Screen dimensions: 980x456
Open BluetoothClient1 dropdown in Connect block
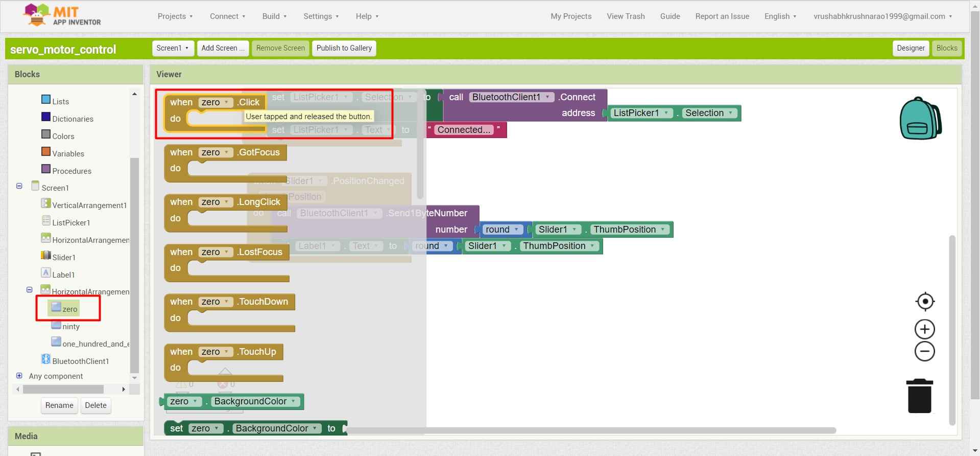512,97
